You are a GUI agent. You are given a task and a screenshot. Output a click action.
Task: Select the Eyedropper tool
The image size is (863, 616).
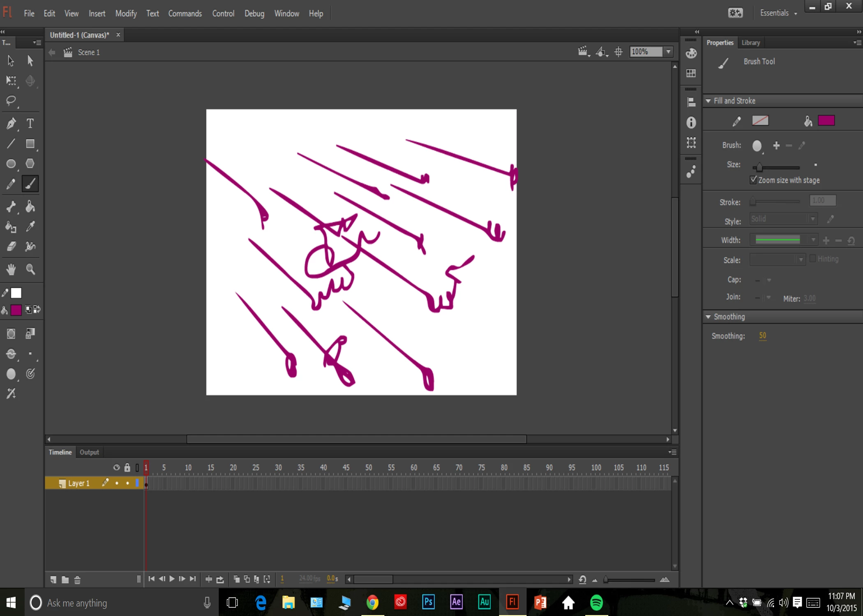pos(30,226)
